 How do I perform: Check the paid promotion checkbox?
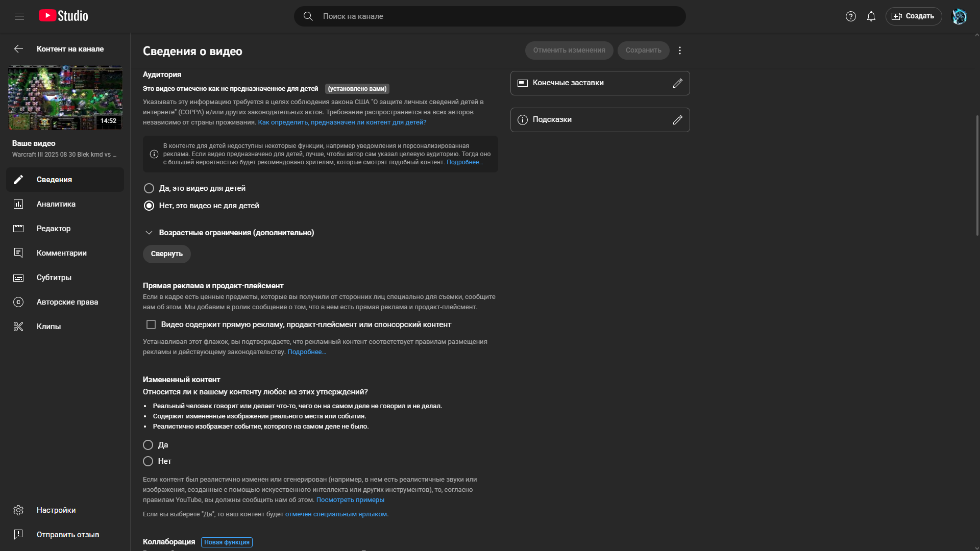point(151,324)
